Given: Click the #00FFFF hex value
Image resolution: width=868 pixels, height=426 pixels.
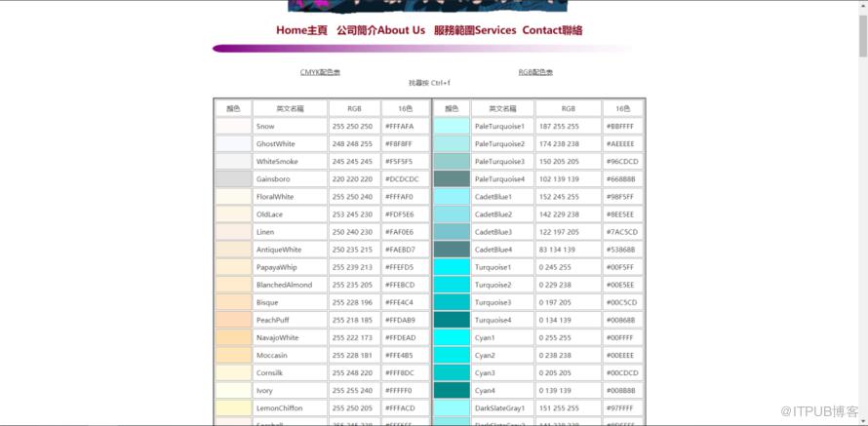Looking at the screenshot, I should (x=620, y=338).
